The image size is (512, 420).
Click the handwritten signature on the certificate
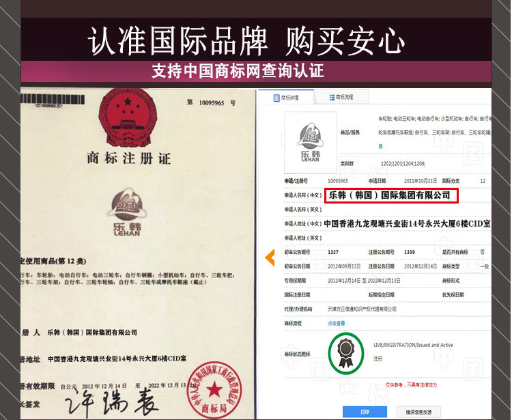[112, 404]
